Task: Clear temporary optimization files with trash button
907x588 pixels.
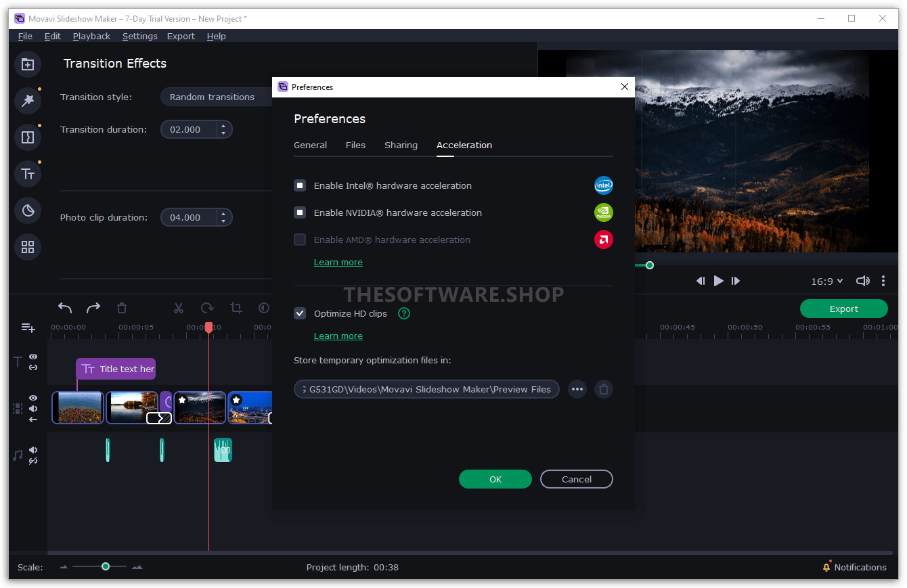Action: 604,389
